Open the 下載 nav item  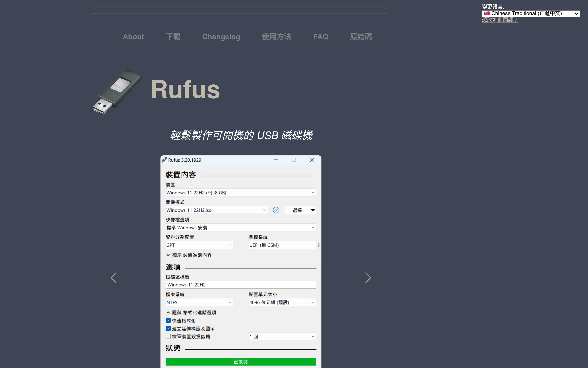(x=173, y=37)
